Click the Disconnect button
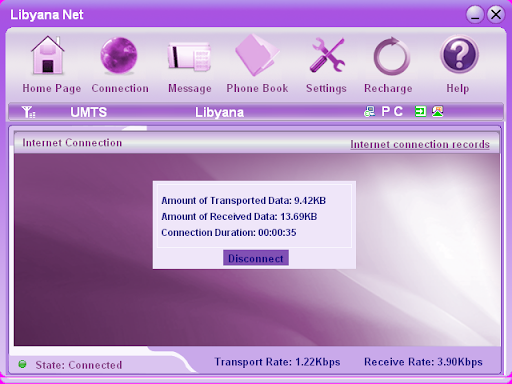 256,258
